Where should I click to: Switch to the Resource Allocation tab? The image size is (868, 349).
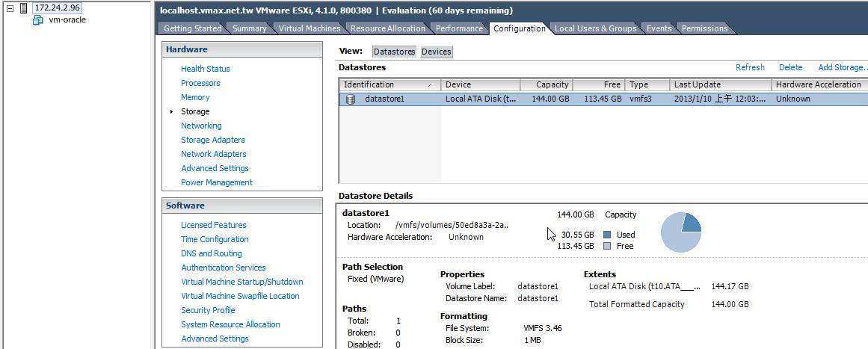(388, 28)
